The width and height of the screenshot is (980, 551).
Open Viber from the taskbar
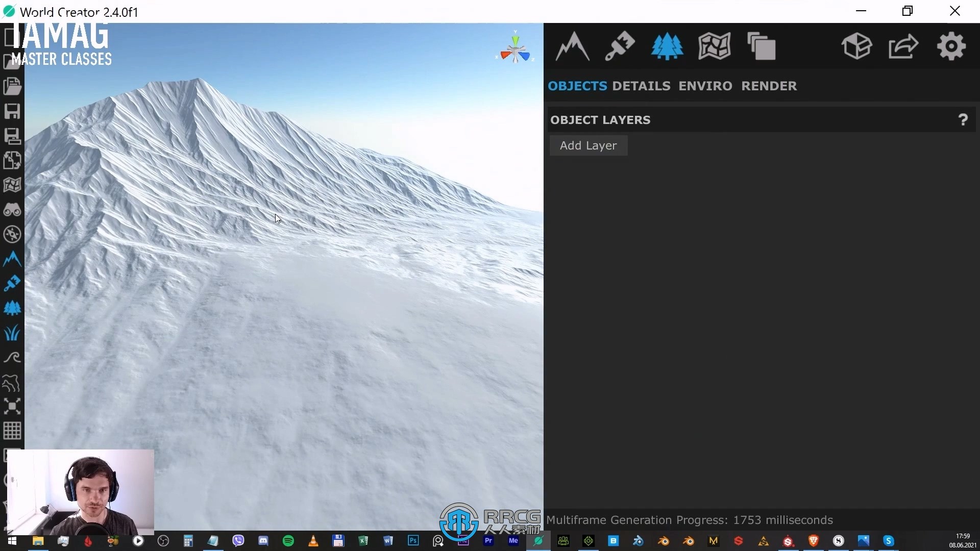tap(238, 541)
